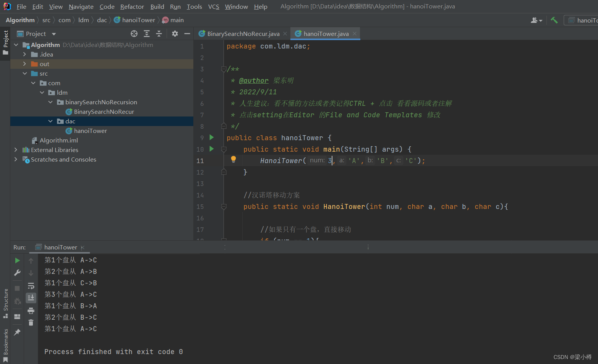Collapse the Algorithm root project node
Screen dimensions: 598x364
[x=16, y=45]
